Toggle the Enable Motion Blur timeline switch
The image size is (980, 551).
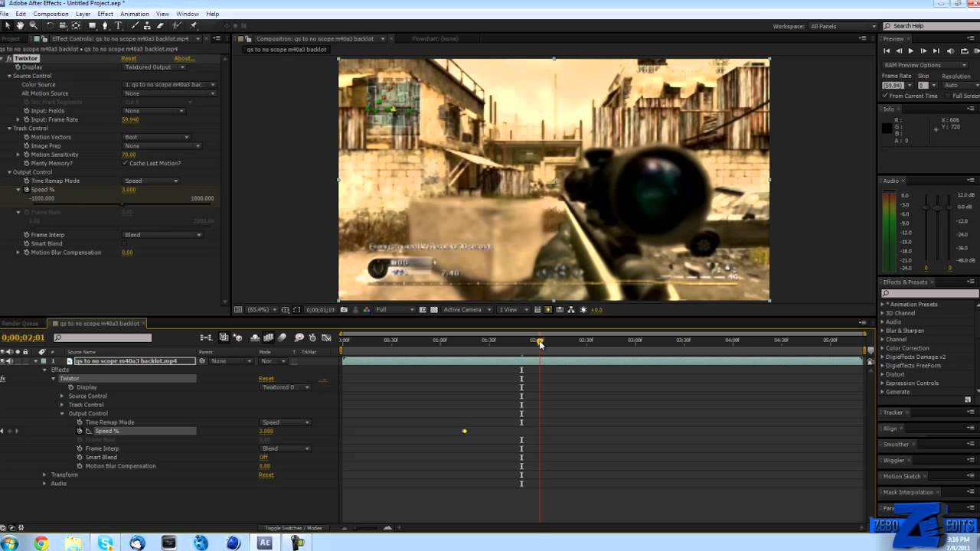click(282, 337)
